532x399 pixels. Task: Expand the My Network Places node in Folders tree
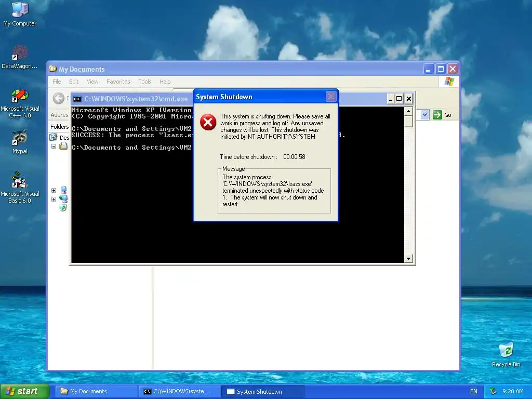[x=54, y=199]
